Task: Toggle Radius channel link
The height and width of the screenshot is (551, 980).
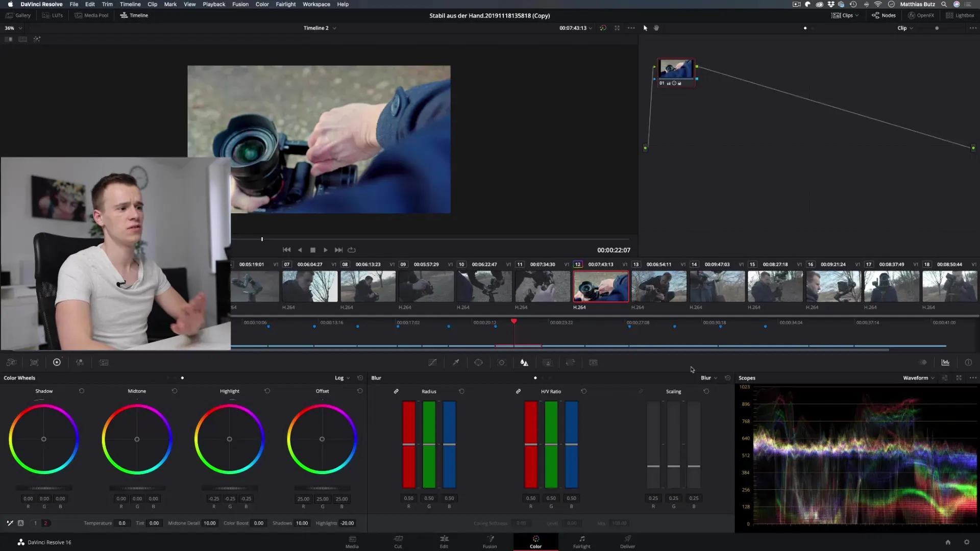Action: 396,391
